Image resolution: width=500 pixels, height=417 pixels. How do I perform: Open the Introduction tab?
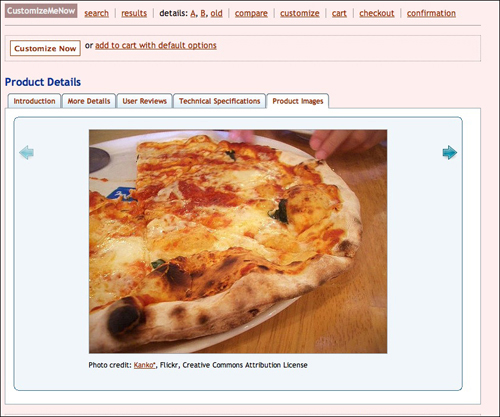(34, 101)
